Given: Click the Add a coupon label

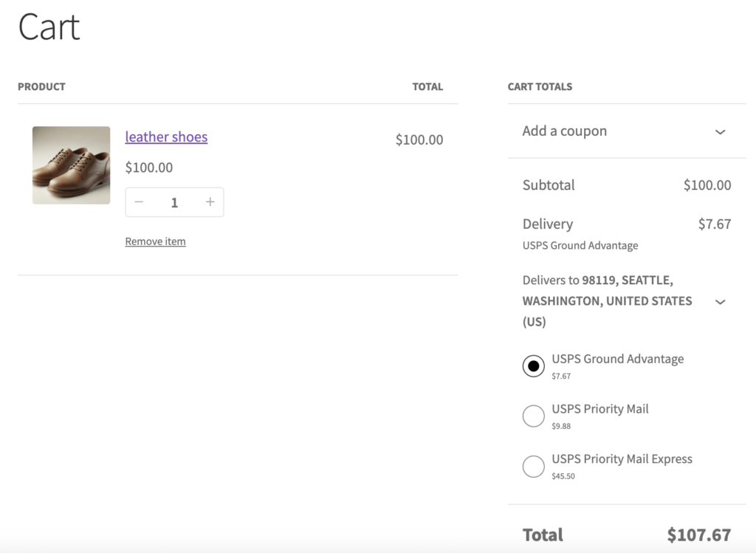Looking at the screenshot, I should tap(565, 131).
